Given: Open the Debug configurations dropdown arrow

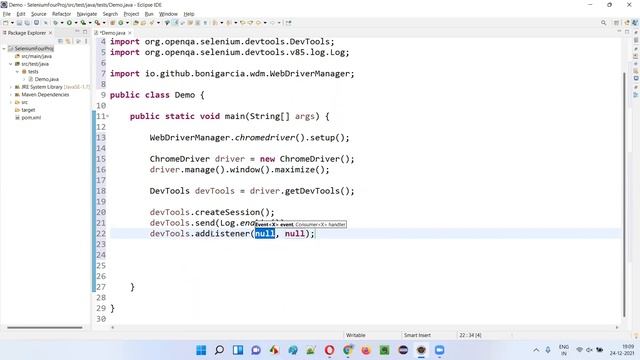Looking at the screenshot, I should tap(62, 23).
